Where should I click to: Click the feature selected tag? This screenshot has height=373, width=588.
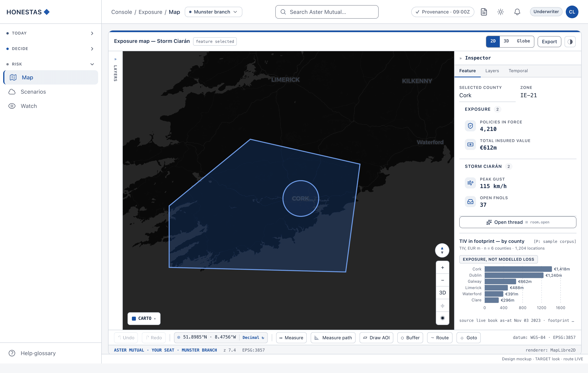215,41
